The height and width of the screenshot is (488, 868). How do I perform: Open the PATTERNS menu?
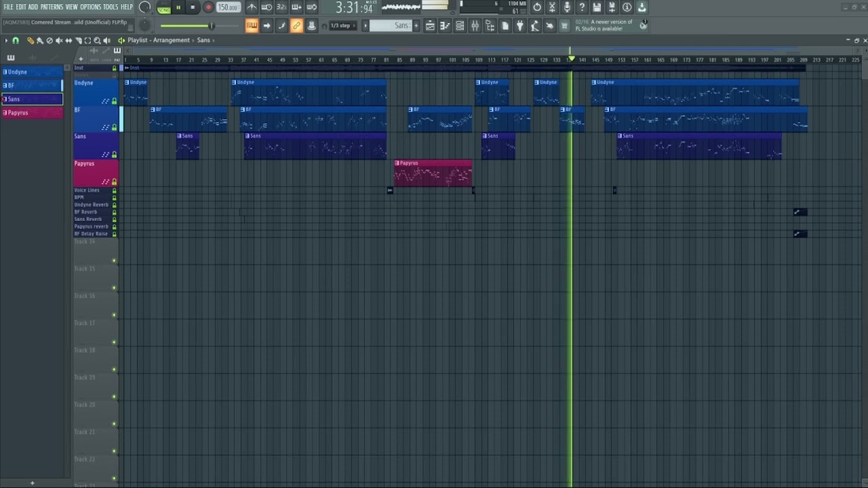[52, 7]
